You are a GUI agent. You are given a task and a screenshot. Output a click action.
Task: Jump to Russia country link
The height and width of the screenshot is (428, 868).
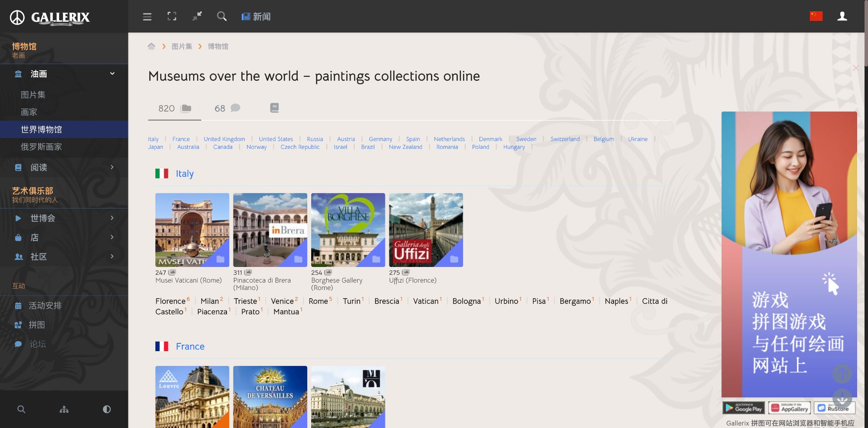tap(315, 139)
